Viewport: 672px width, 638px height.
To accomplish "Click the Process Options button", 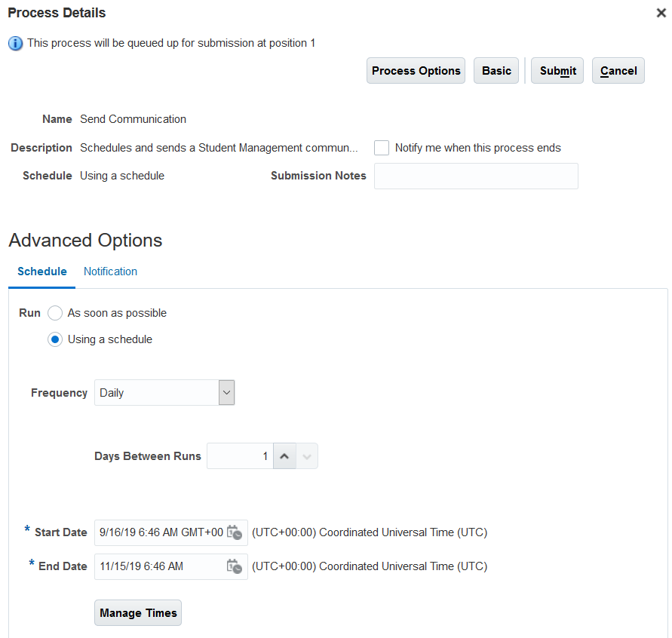I will 416,70.
